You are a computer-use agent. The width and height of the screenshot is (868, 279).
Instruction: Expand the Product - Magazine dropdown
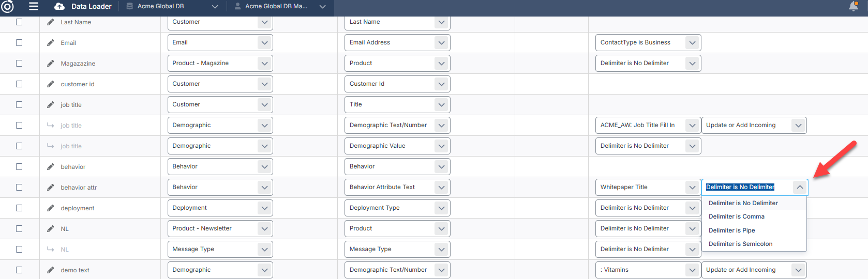click(264, 63)
